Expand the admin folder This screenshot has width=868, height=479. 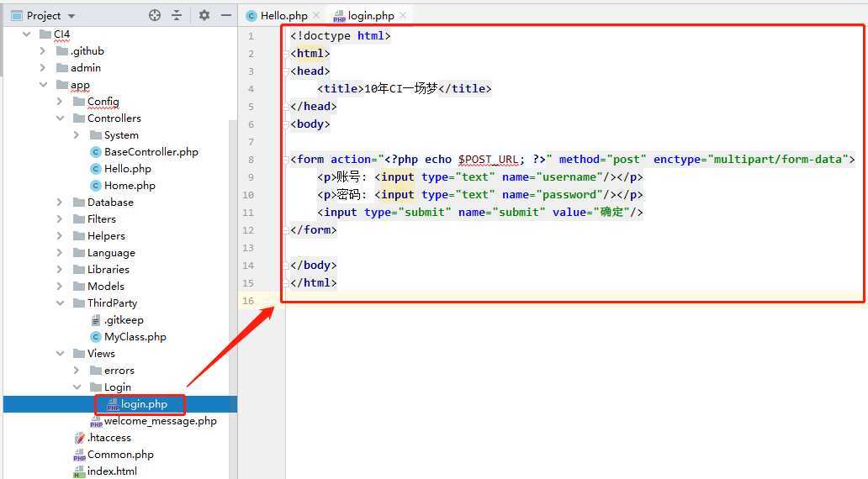coord(43,67)
